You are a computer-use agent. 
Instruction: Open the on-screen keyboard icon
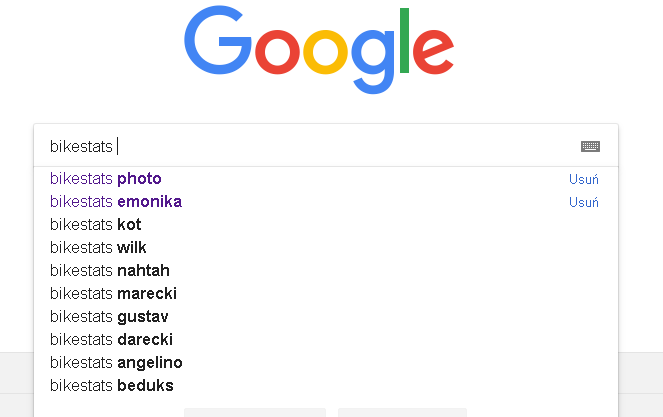click(590, 146)
